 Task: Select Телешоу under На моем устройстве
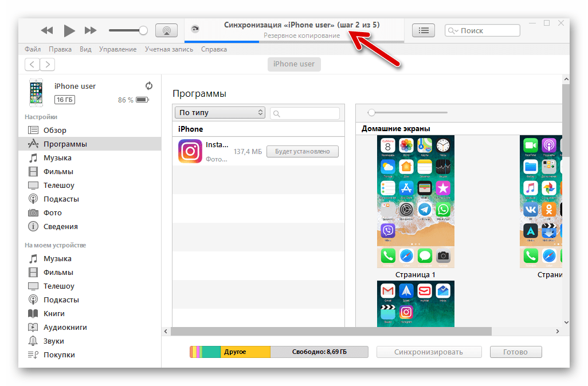click(89, 286)
